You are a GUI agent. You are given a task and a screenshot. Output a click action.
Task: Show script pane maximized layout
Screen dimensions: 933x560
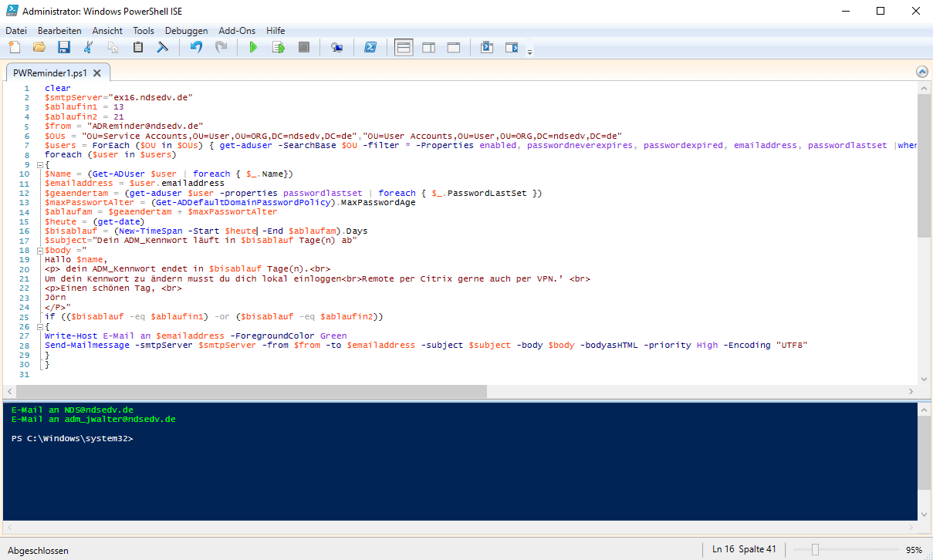click(453, 48)
